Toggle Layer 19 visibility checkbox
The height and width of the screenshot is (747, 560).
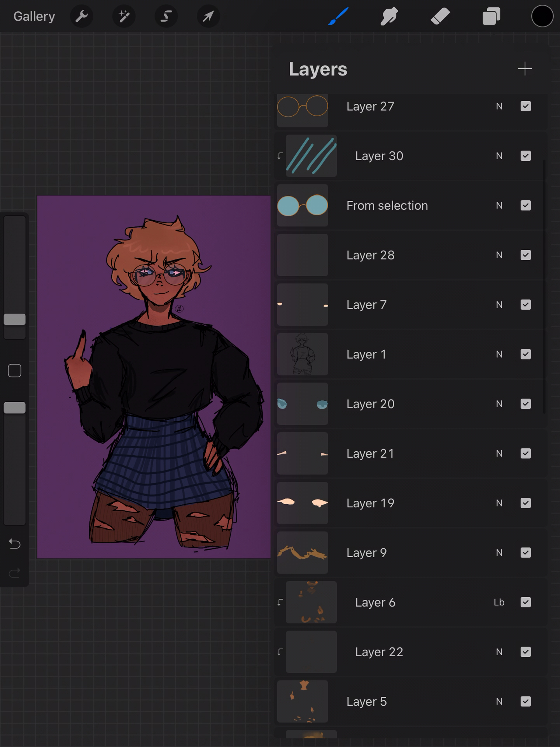click(x=525, y=503)
